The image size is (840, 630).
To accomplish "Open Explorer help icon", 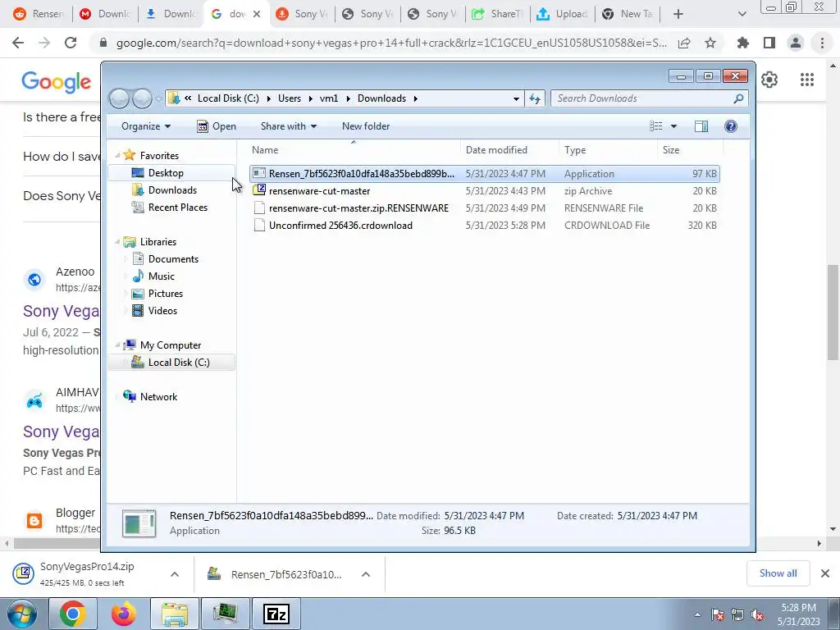I will (731, 126).
